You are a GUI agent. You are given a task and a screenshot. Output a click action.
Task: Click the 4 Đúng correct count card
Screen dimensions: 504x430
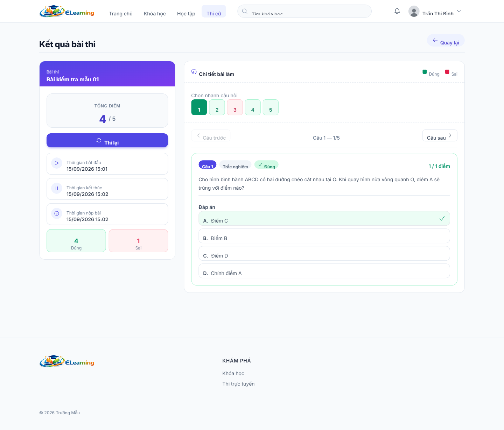(76, 241)
